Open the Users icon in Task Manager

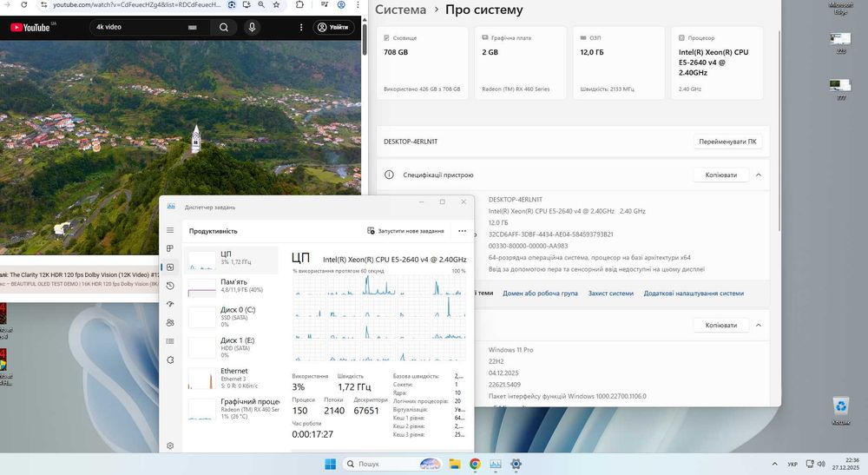[170, 323]
